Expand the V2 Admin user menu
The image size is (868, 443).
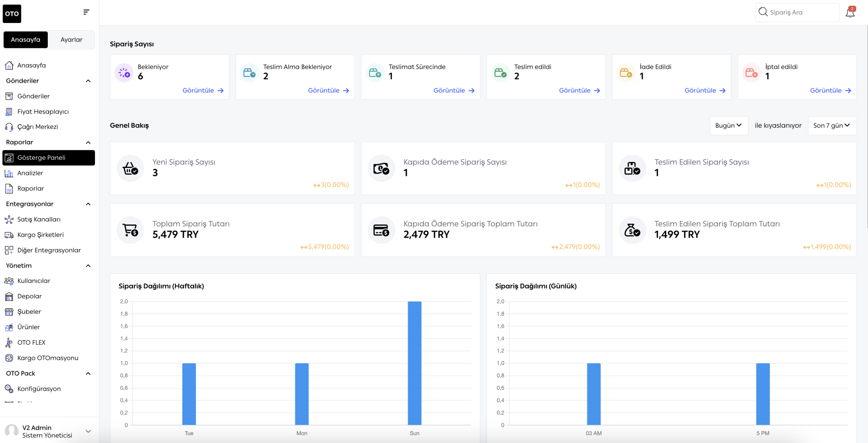(x=88, y=431)
